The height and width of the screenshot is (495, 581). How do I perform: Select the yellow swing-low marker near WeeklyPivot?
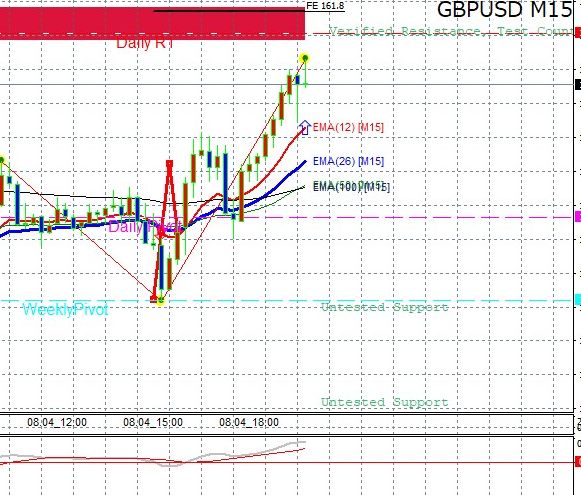pos(160,300)
